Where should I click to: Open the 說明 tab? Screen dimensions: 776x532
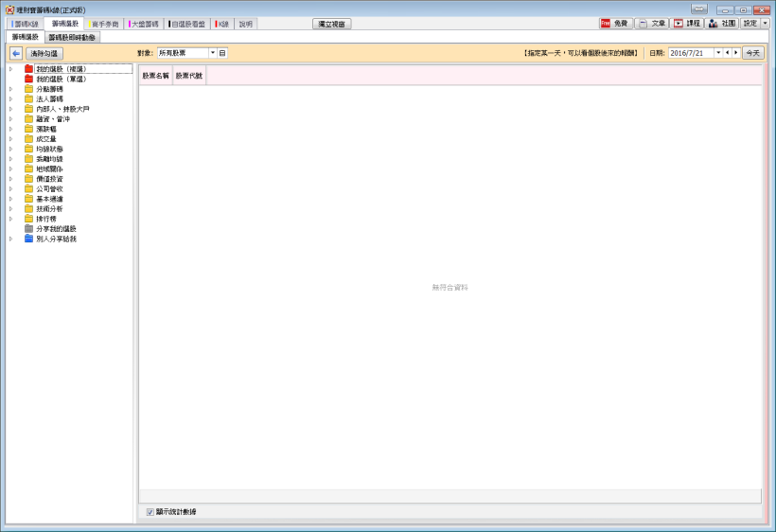[245, 24]
